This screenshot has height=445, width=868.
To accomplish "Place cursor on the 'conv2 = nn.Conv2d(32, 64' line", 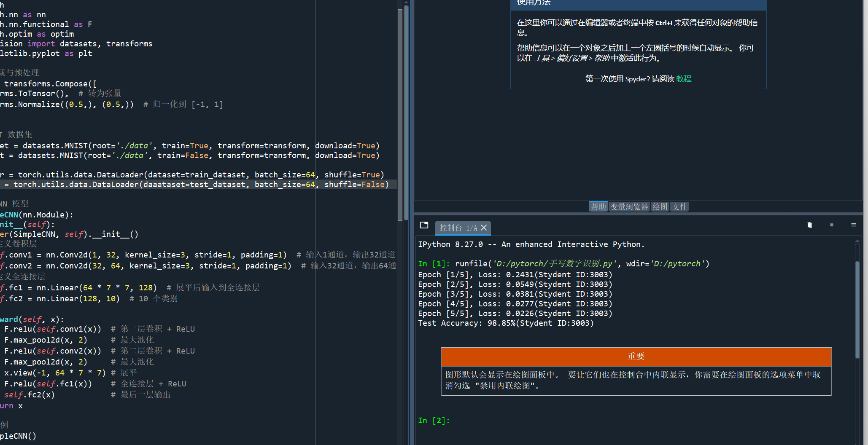I will [198, 266].
